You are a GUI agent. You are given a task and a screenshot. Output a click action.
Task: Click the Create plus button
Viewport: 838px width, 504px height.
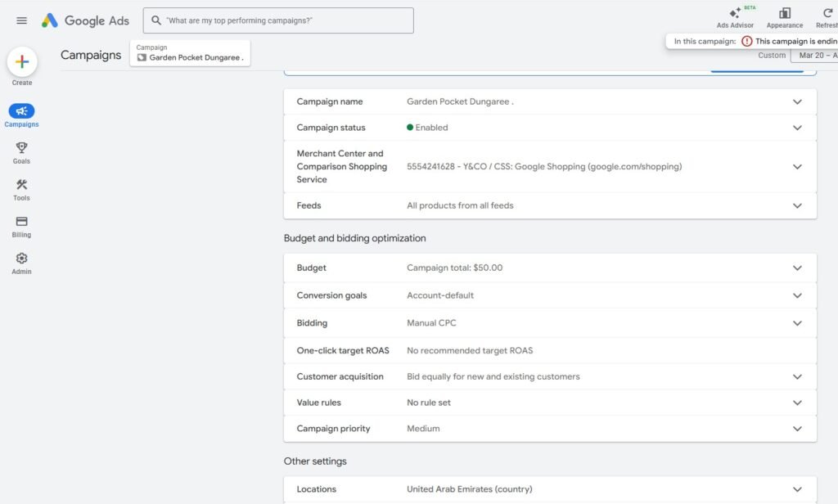click(x=22, y=61)
